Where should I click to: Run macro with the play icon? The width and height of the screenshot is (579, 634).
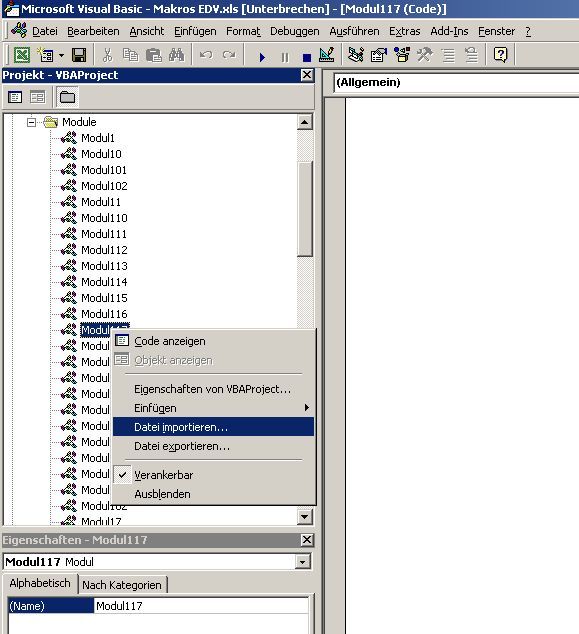coord(262,57)
